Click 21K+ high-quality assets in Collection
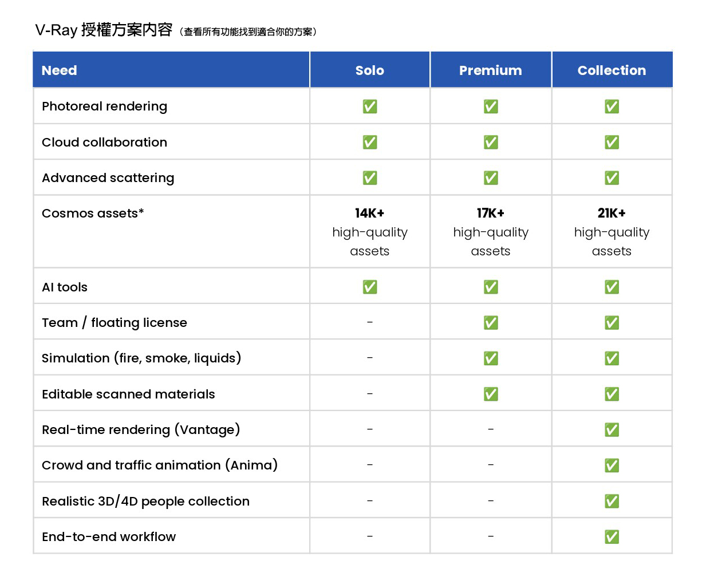The image size is (710, 588). [x=612, y=232]
